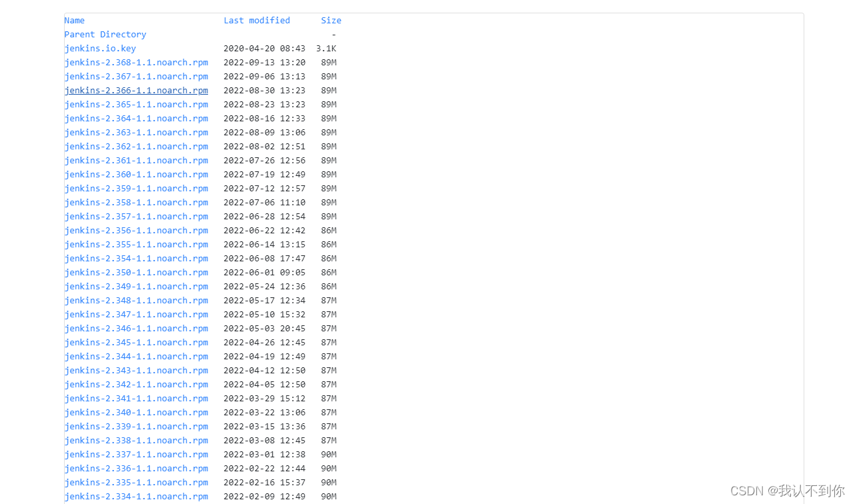Download jenkins-2.354-1.1.noarch.rpm
Screen dimensions: 855x504
[x=136, y=259]
